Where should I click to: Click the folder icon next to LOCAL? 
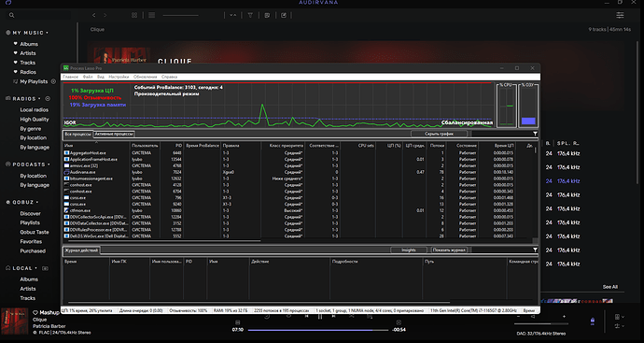coord(45,268)
